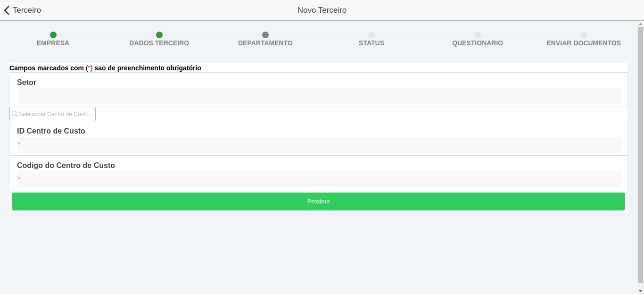The image size is (644, 294).
Task: Focus the Setor input field
Action: point(319,96)
